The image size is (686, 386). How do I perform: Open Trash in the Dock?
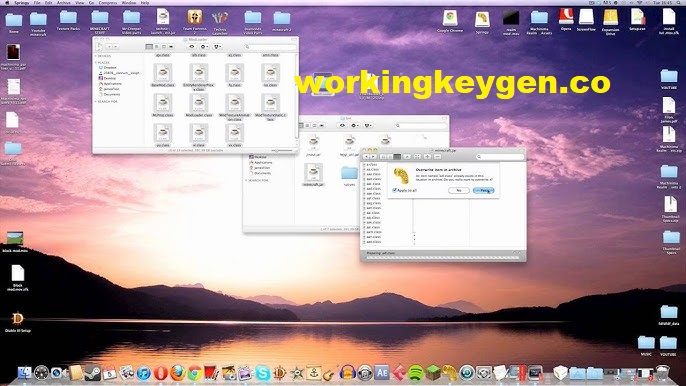[x=663, y=373]
